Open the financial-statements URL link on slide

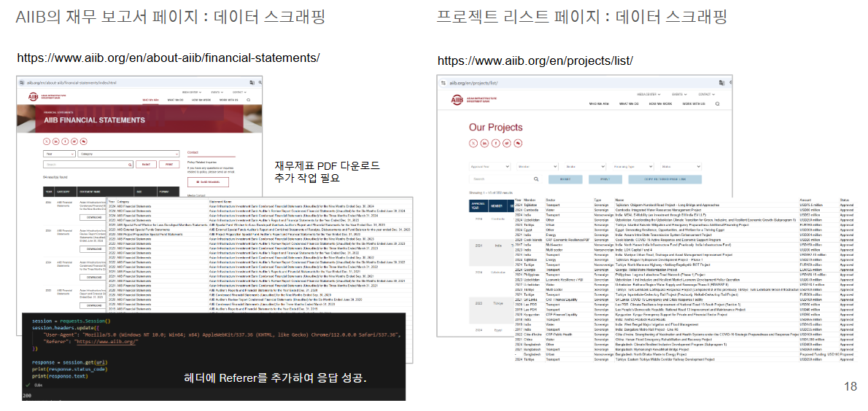(x=168, y=58)
